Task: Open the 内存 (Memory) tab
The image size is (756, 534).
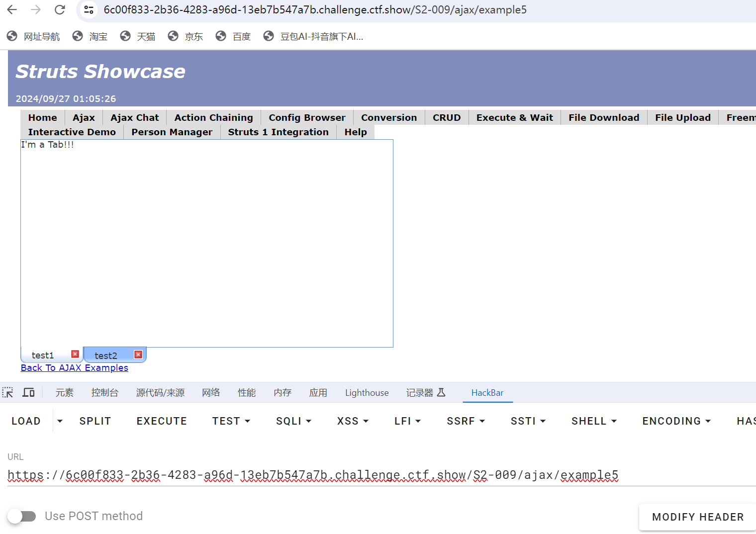Action: [283, 393]
